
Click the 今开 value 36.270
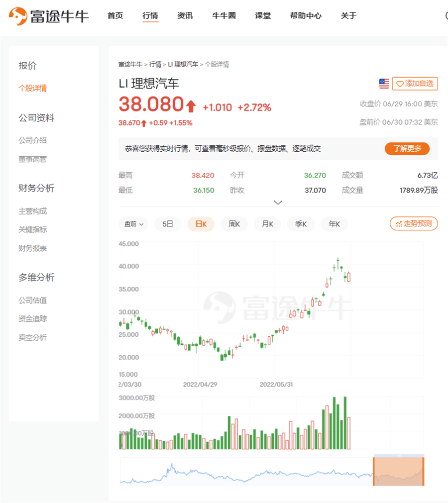(x=315, y=176)
